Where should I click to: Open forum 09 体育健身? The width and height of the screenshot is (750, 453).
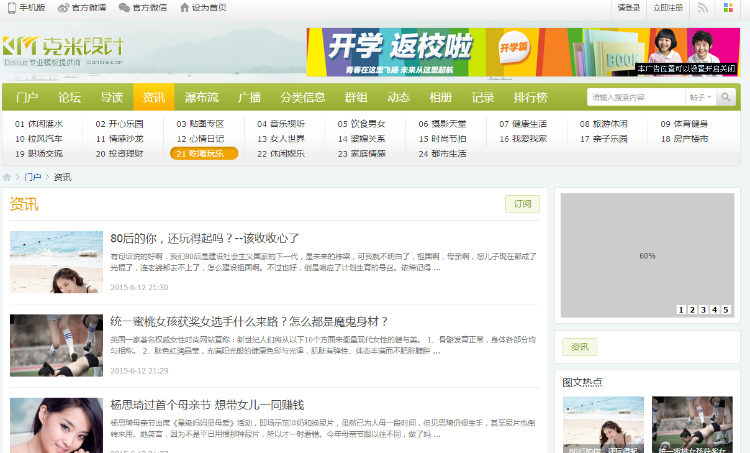[x=684, y=124]
